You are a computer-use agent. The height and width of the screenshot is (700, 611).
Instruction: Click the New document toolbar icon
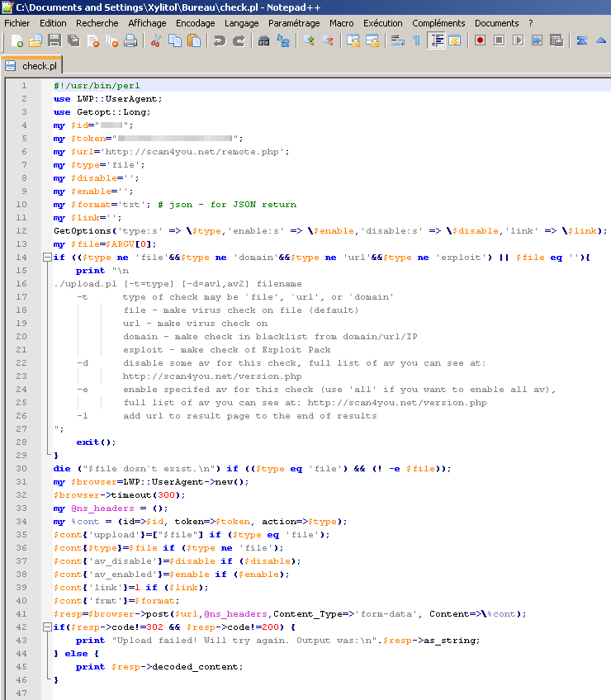(x=17, y=41)
